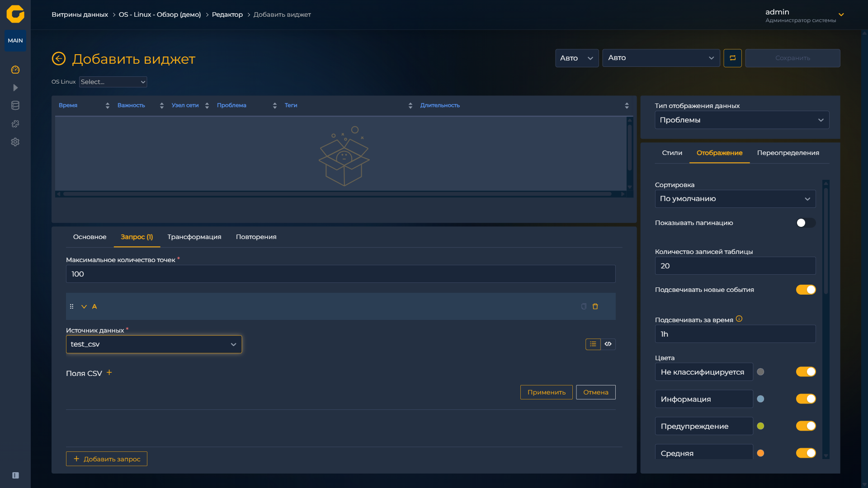
Task: Select Отображение tab
Action: point(719,153)
